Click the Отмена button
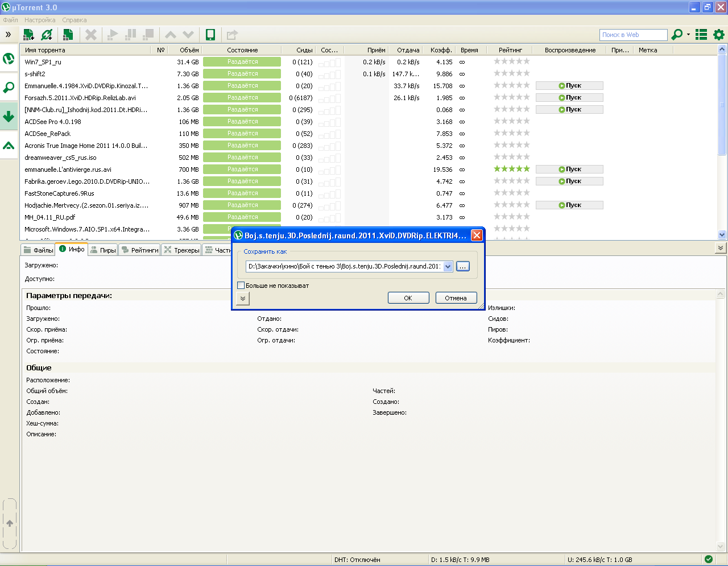Image resolution: width=728 pixels, height=566 pixels. click(x=456, y=298)
